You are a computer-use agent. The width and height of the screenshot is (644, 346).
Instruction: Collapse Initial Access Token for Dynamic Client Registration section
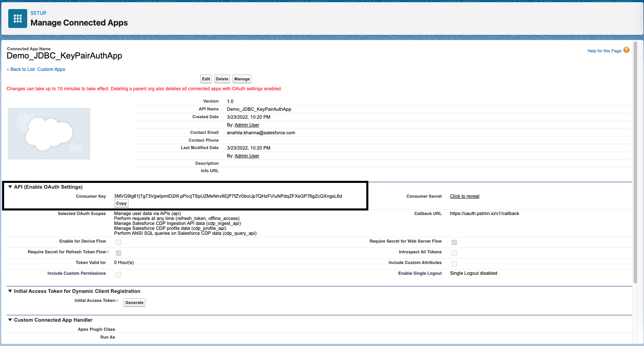[10, 291]
